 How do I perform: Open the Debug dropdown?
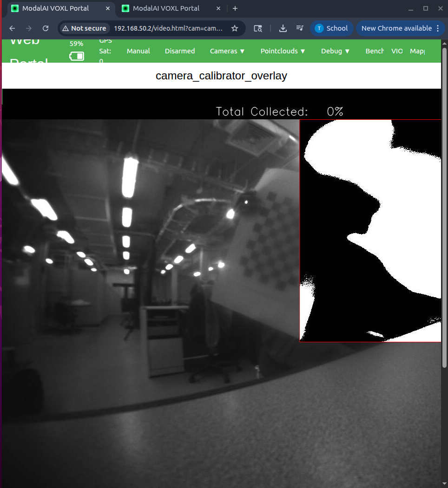[x=335, y=51]
